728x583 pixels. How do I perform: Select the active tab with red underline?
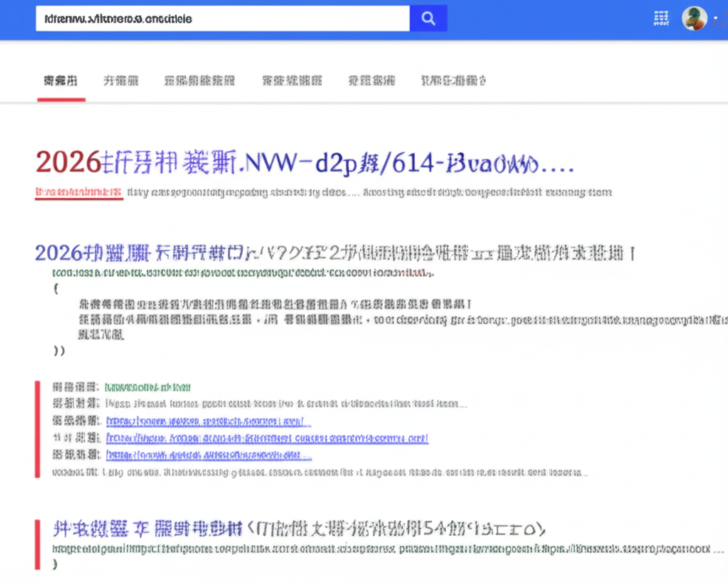tap(61, 81)
